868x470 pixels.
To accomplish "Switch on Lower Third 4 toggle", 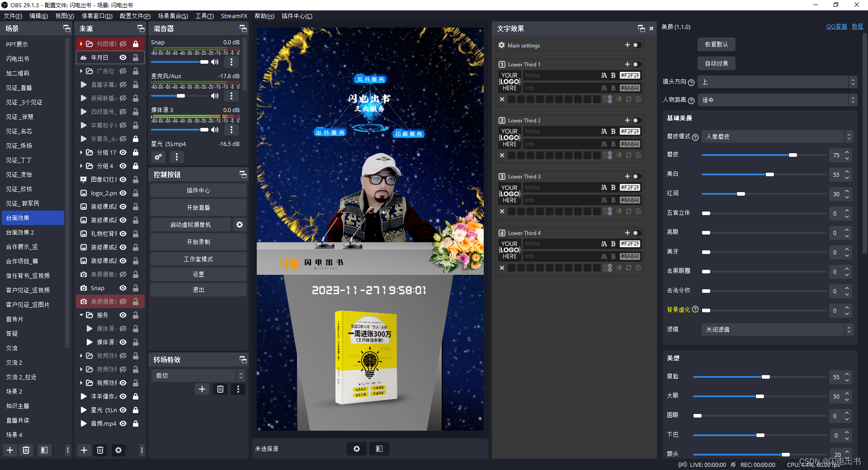I will pos(637,233).
